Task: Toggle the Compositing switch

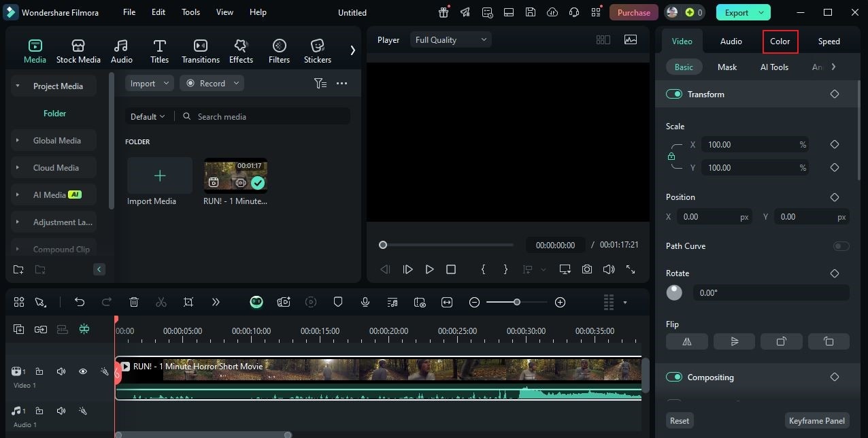Action: click(674, 377)
